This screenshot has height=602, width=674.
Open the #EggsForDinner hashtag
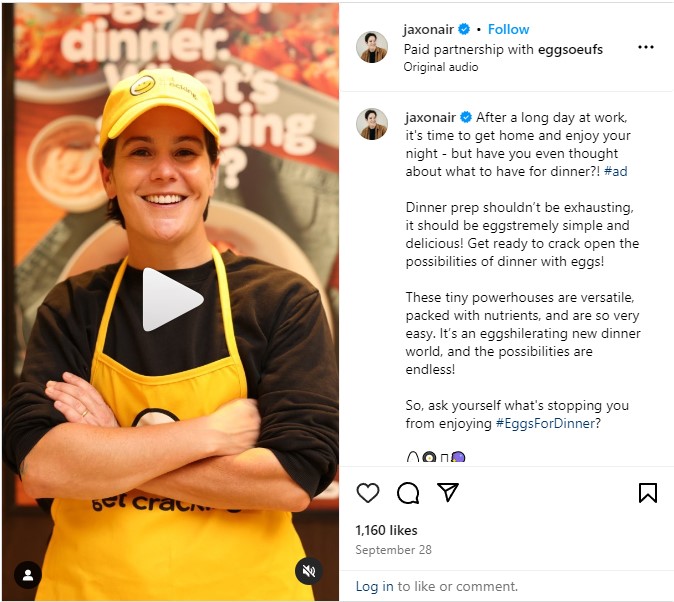(x=545, y=424)
